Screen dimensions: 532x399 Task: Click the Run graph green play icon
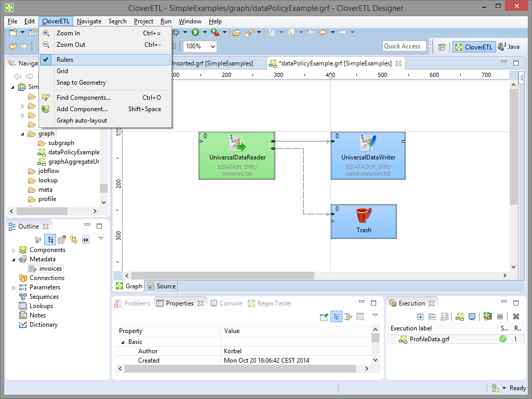195,32
